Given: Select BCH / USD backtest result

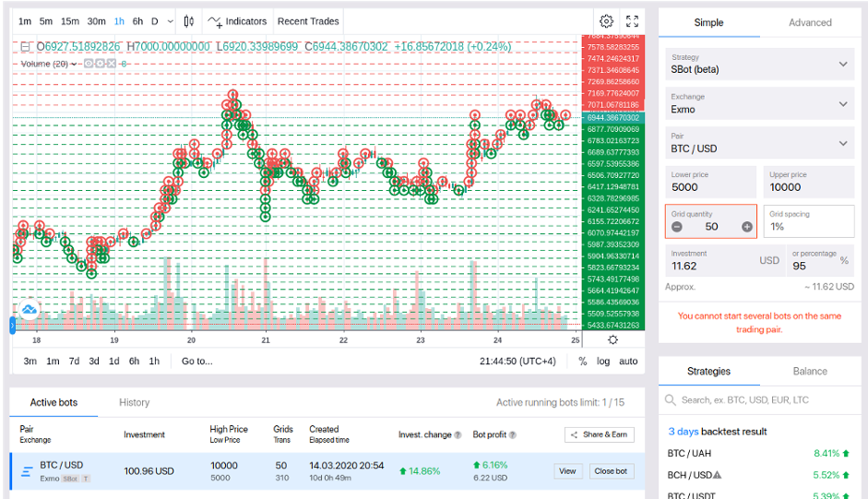Looking at the screenshot, I should (759, 475).
